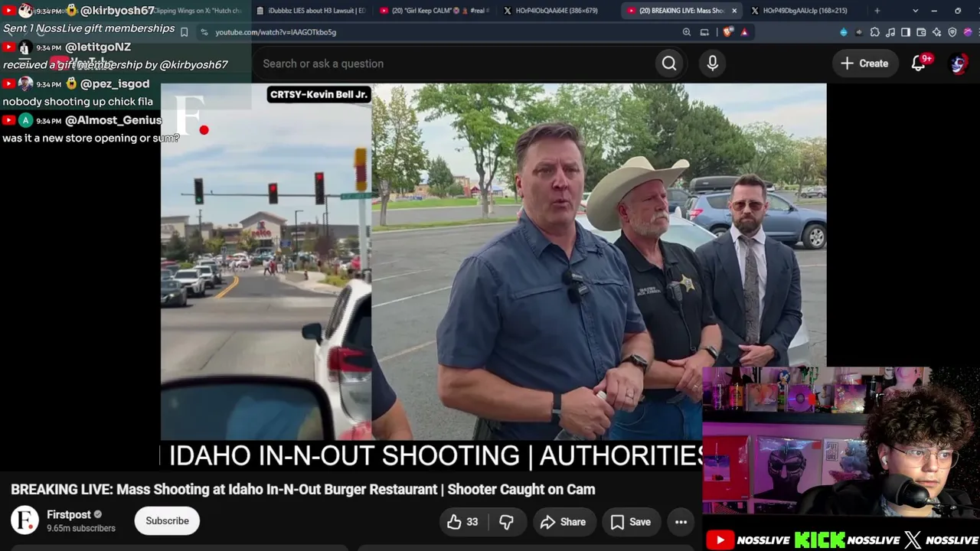Image resolution: width=980 pixels, height=551 pixels.
Task: Switch to the Girl Keep CALM tab
Action: coord(434,11)
